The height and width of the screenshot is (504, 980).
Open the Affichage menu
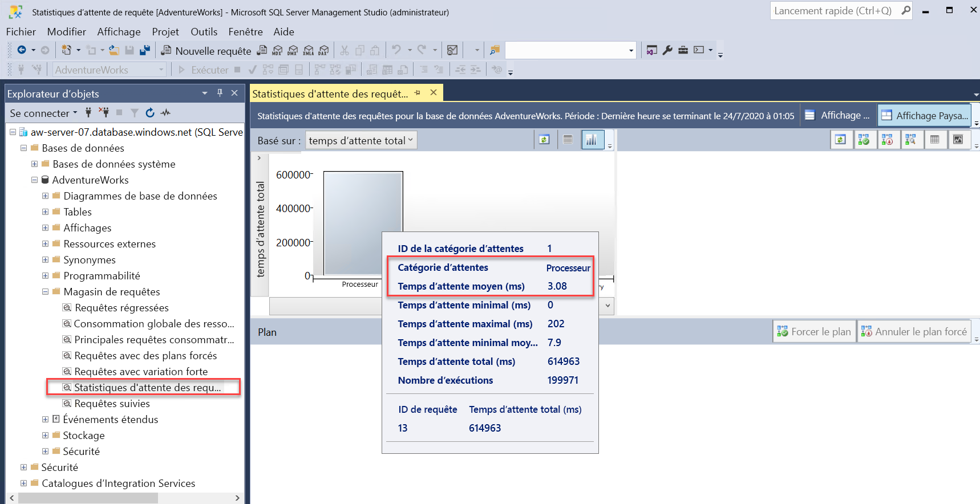119,32
